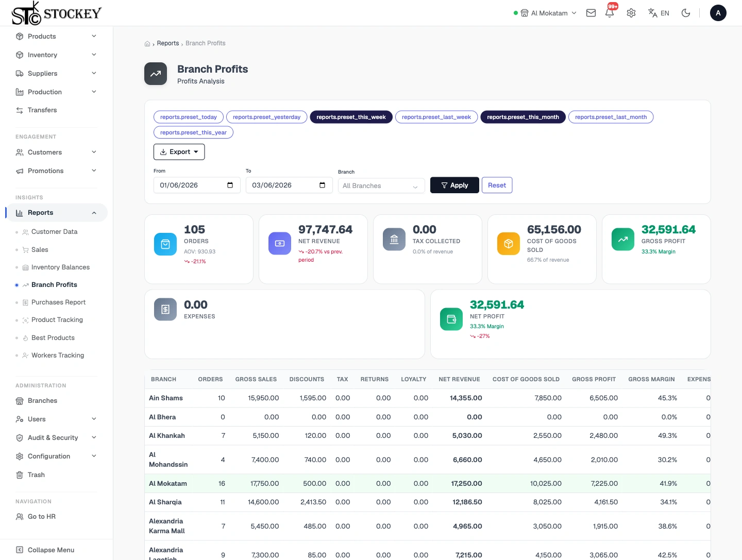742x560 pixels.
Task: Expand the Customers menu chevron
Action: coord(94,152)
